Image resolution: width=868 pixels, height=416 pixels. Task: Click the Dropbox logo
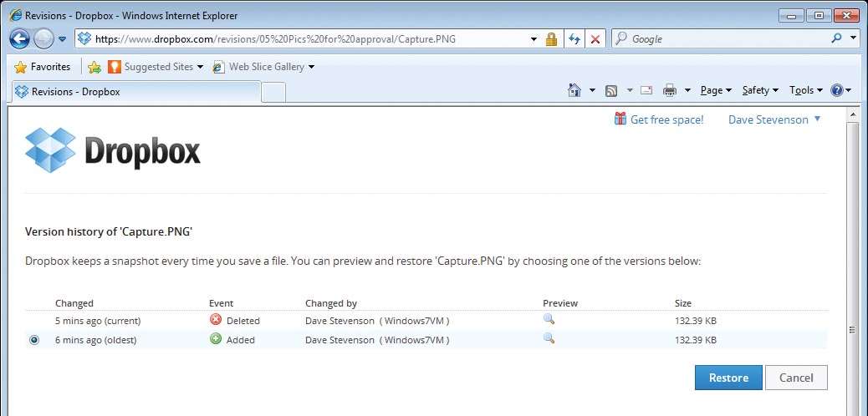click(x=112, y=150)
